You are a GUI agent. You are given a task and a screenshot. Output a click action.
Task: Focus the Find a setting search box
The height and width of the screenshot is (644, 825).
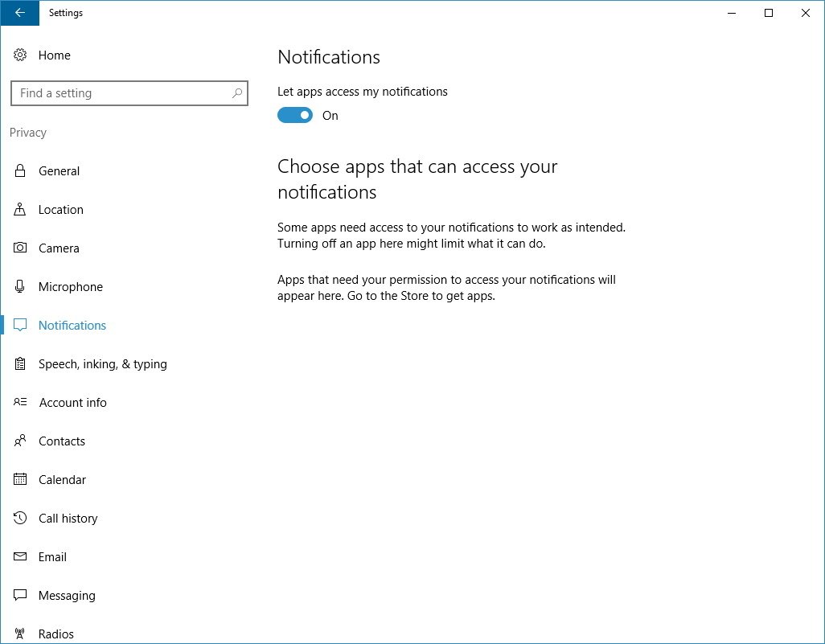[x=121, y=93]
